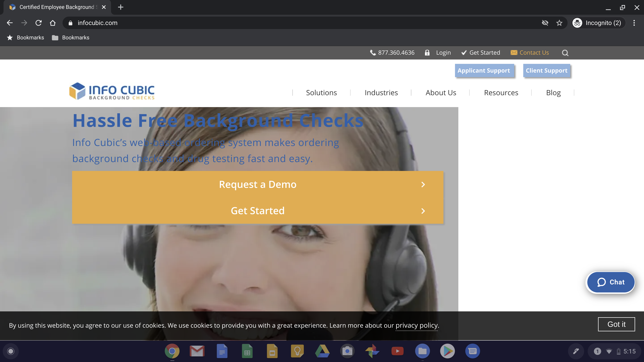644x362 pixels.
Task: Open the Messages app from the shelf
Action: (472, 351)
